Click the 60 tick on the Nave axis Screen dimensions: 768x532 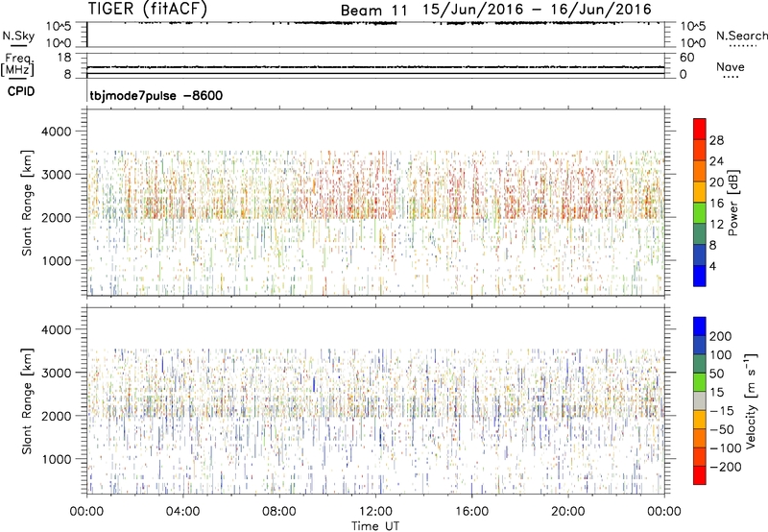point(686,58)
